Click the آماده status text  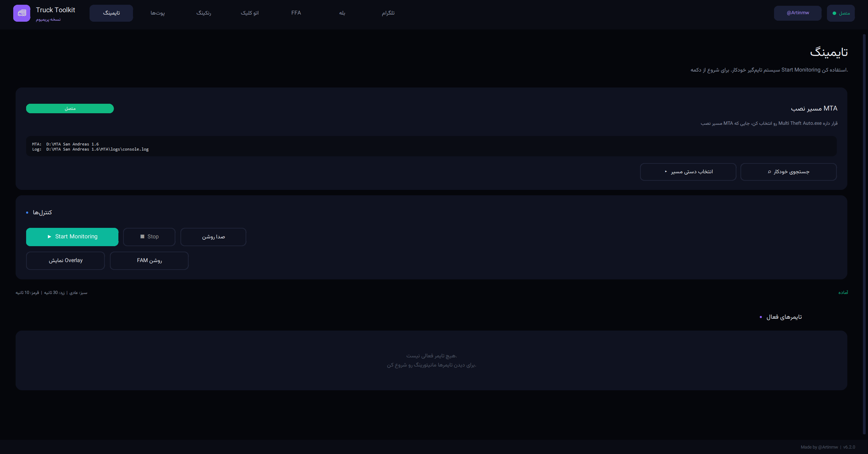tap(843, 293)
